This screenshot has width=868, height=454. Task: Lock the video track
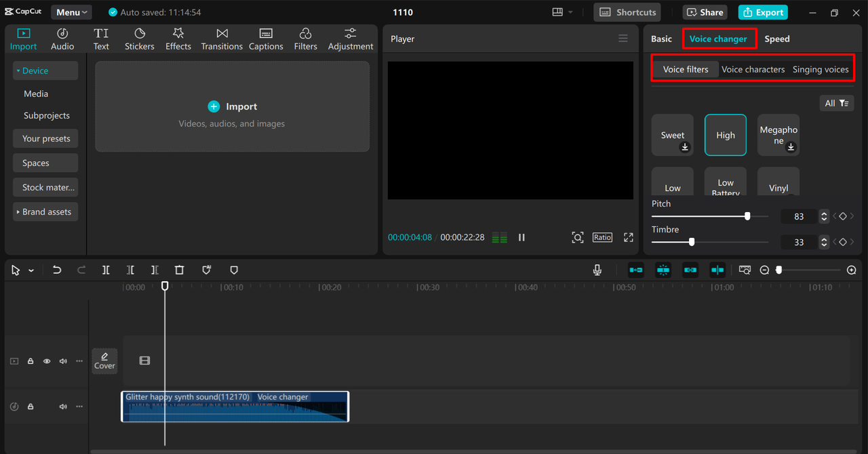point(31,361)
